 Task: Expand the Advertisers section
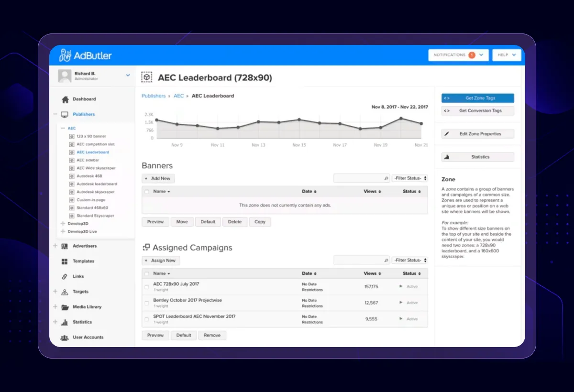click(55, 246)
